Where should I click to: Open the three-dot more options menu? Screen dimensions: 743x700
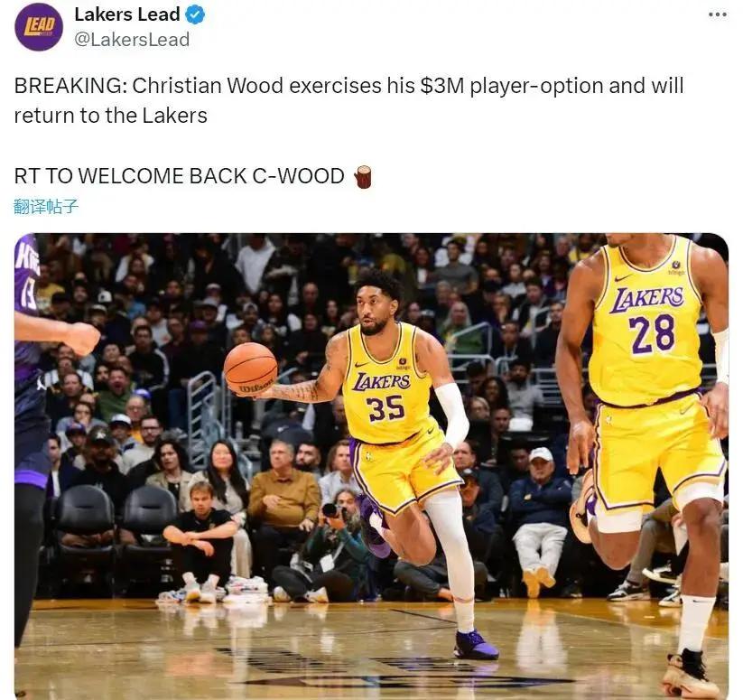pos(718,14)
